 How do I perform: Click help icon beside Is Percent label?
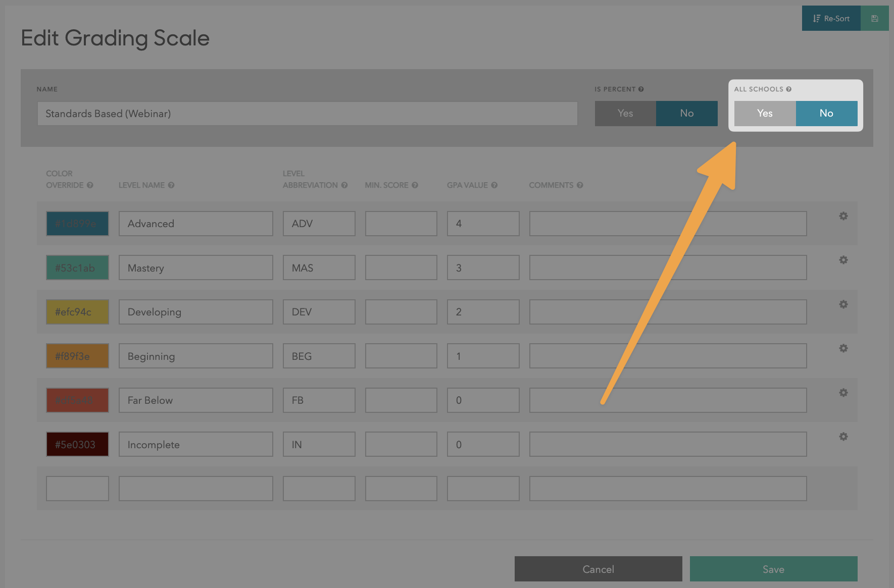(x=641, y=89)
